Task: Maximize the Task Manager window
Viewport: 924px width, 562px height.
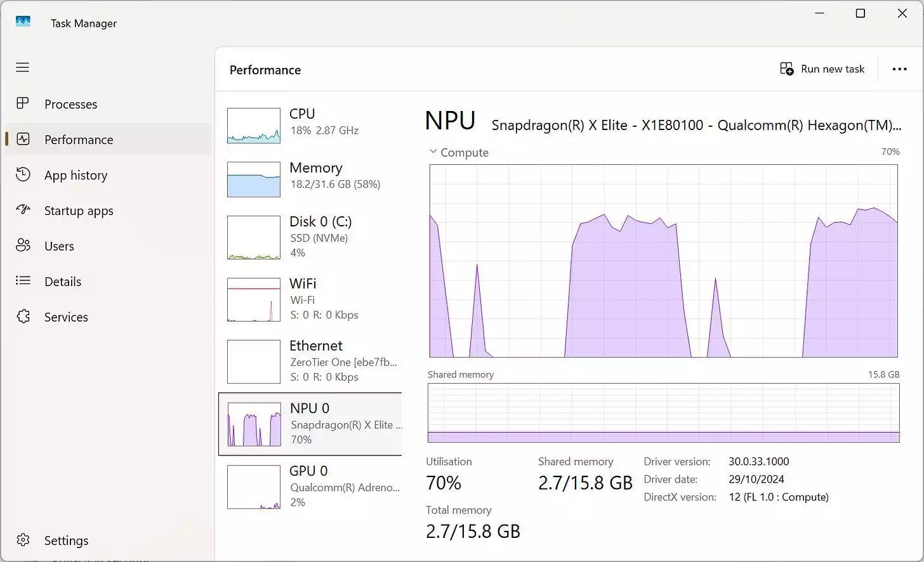Action: [x=861, y=13]
